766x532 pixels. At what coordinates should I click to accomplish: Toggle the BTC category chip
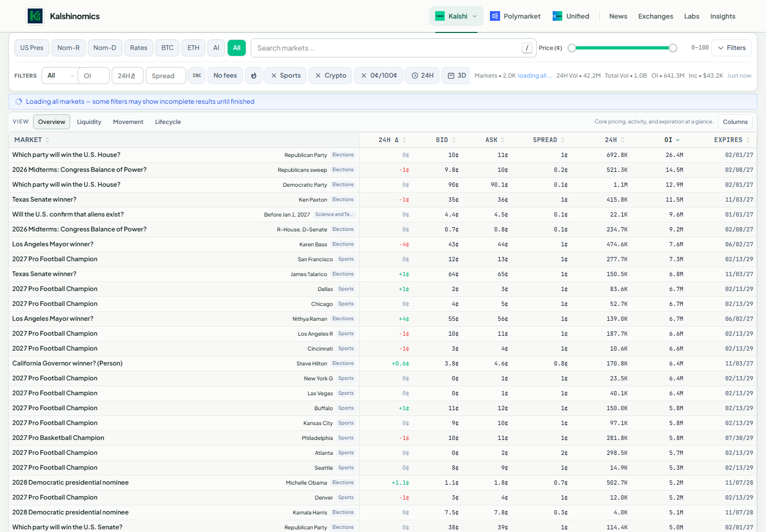[x=168, y=48]
